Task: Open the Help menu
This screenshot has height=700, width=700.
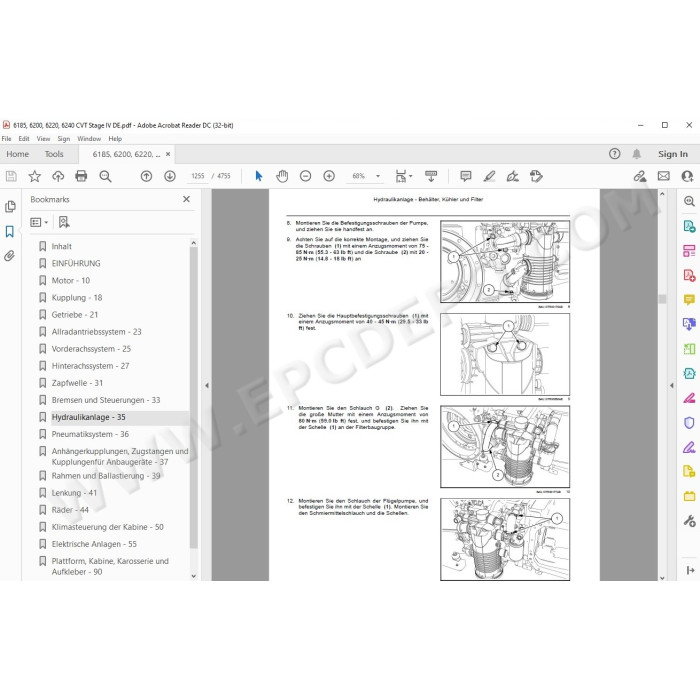Action: [115, 139]
